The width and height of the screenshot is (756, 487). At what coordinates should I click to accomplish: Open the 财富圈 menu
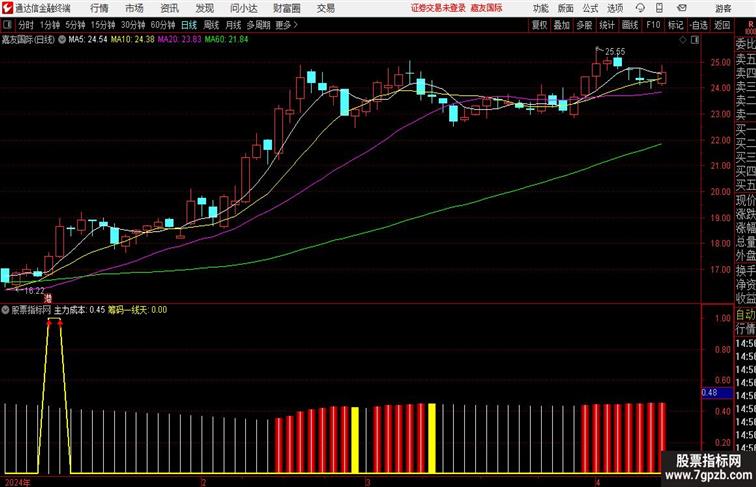(x=286, y=8)
